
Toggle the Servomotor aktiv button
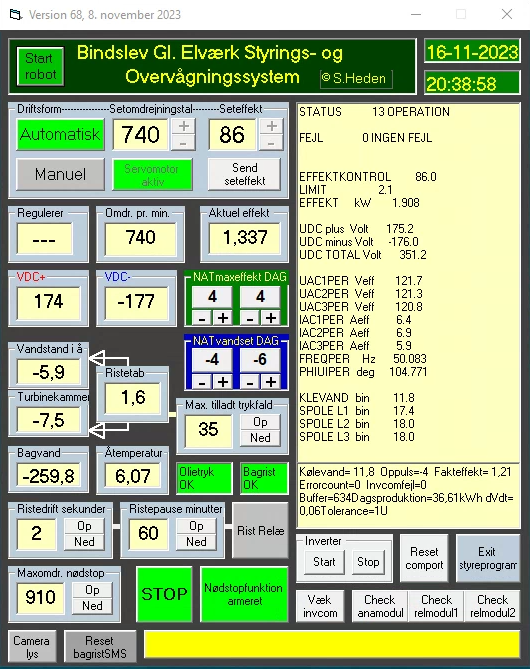[x=152, y=175]
